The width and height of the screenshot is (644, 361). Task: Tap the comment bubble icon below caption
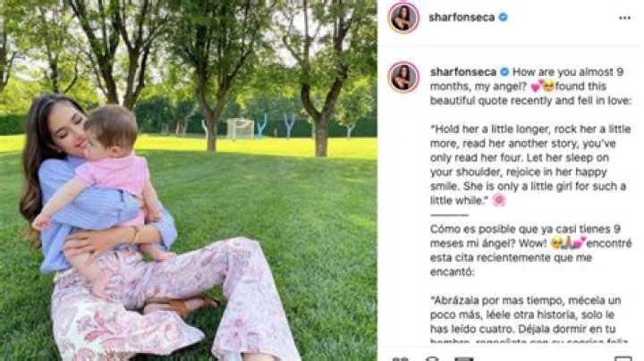click(432, 358)
